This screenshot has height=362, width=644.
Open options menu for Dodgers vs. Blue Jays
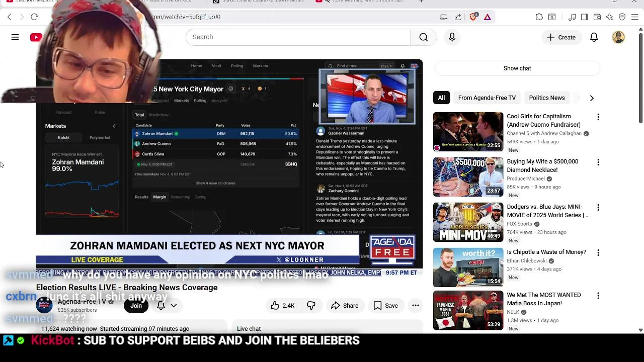598,208
